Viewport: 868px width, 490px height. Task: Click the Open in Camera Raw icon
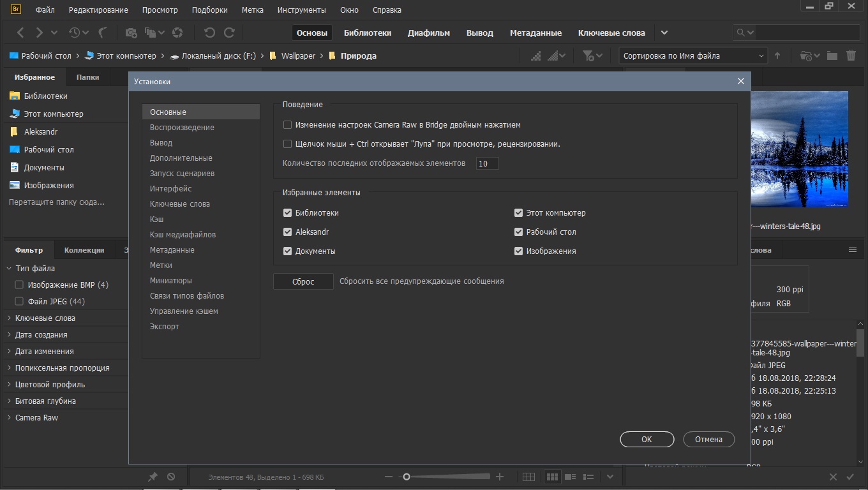(x=178, y=33)
